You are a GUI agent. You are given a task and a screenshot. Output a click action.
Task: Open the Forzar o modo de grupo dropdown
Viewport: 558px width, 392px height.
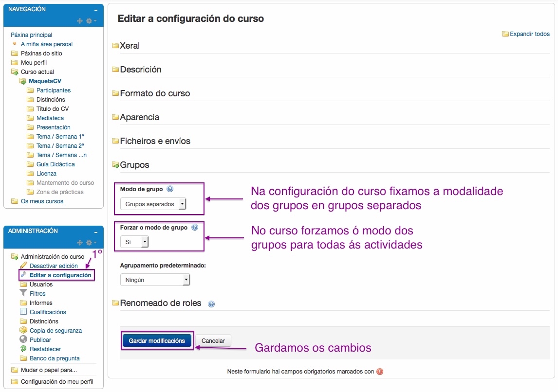134,242
